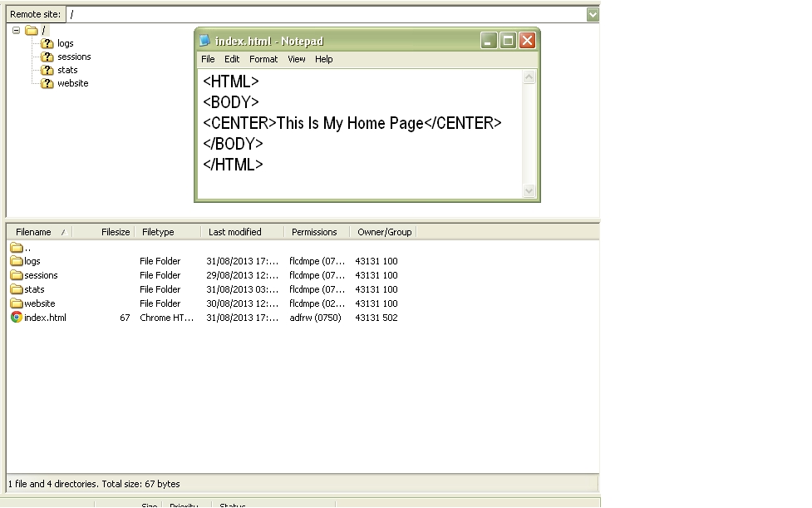This screenshot has height=508, width=812.
Task: Sort file list by Filetype column
Action: pyautogui.click(x=168, y=232)
